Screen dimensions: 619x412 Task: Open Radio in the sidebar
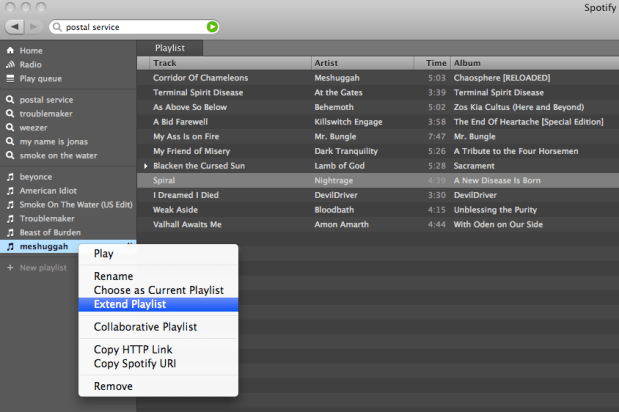coord(30,65)
